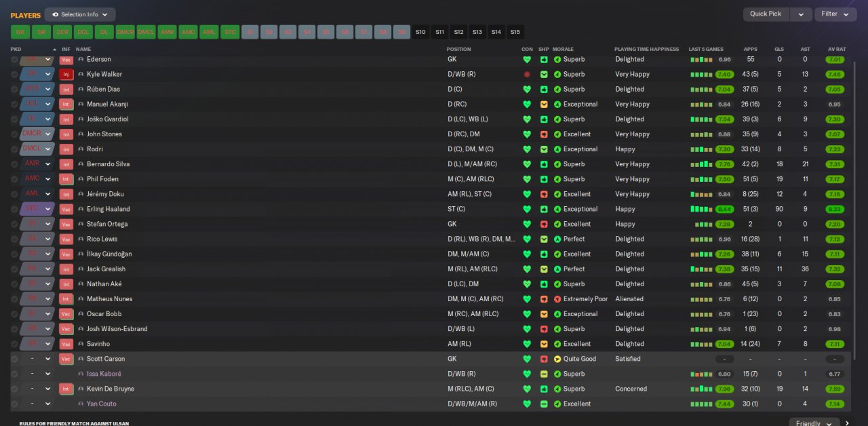The image size is (868, 426).
Task: Select the AMC position slot button
Action: click(189, 32)
